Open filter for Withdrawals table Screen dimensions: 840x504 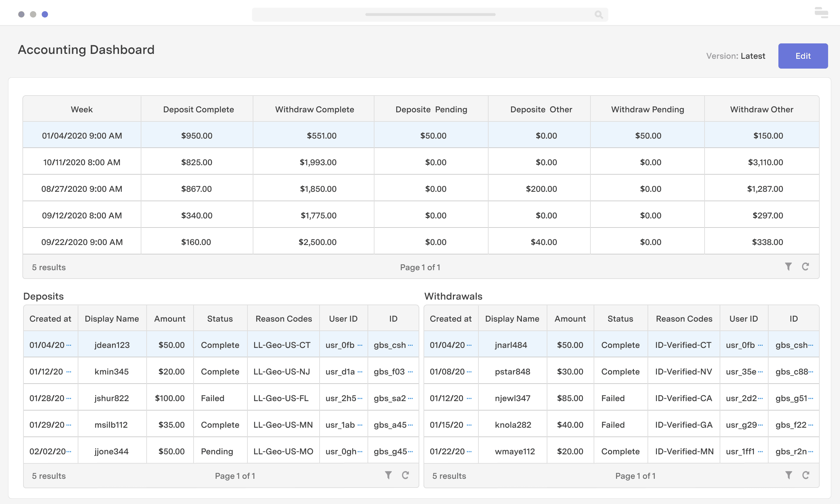789,475
